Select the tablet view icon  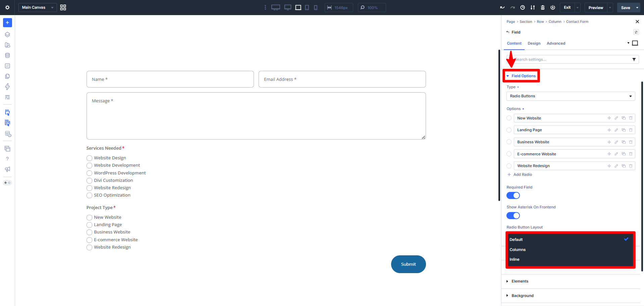pos(307,7)
